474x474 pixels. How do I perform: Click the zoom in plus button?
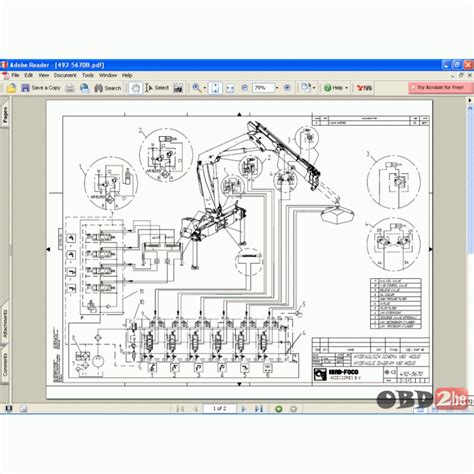287,88
